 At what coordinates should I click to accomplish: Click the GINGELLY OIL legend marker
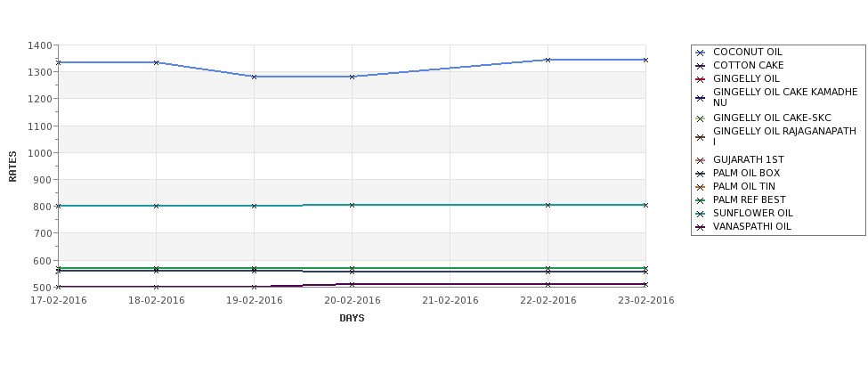[x=701, y=79]
